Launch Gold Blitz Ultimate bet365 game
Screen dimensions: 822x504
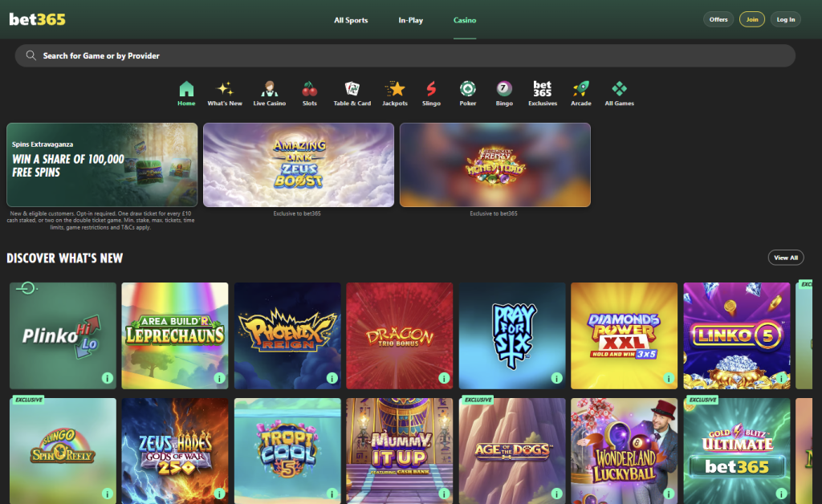[737, 451]
